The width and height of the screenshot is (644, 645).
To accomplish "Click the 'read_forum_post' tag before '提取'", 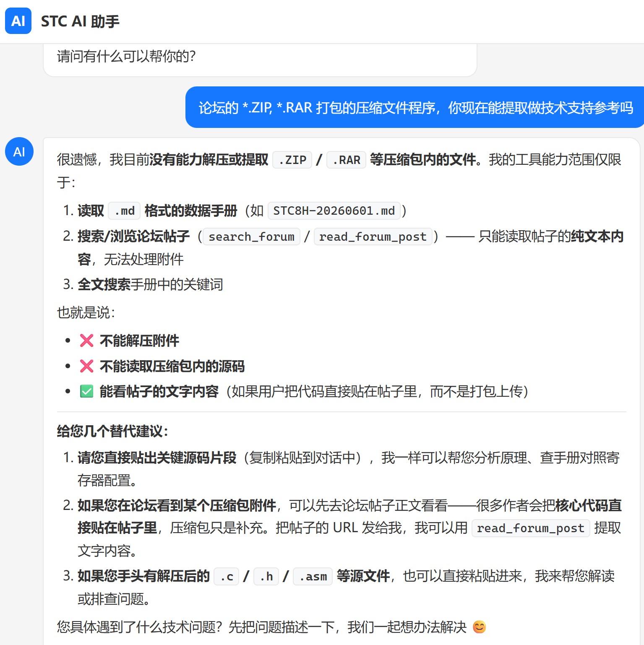I will coord(531,528).
